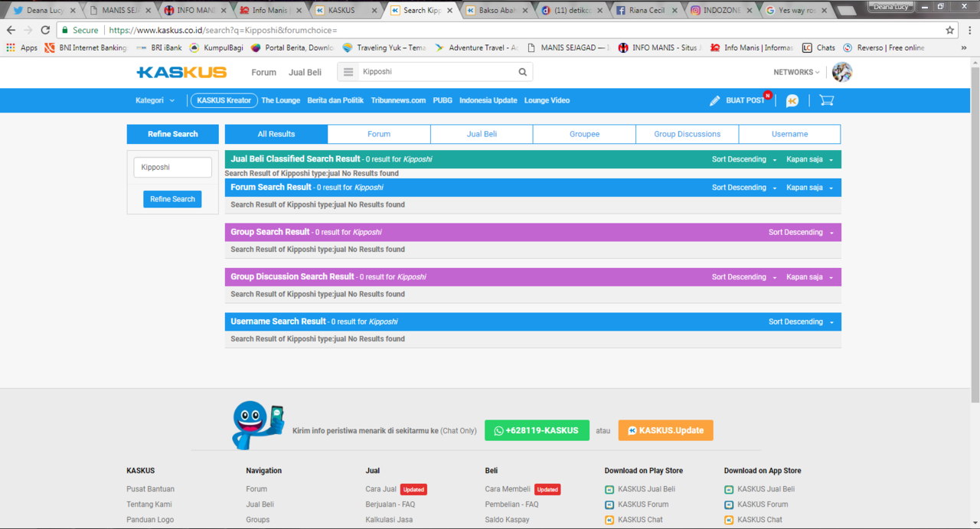Open the Adventure Travel bookmark
The height and width of the screenshot is (529, 980).
476,47
